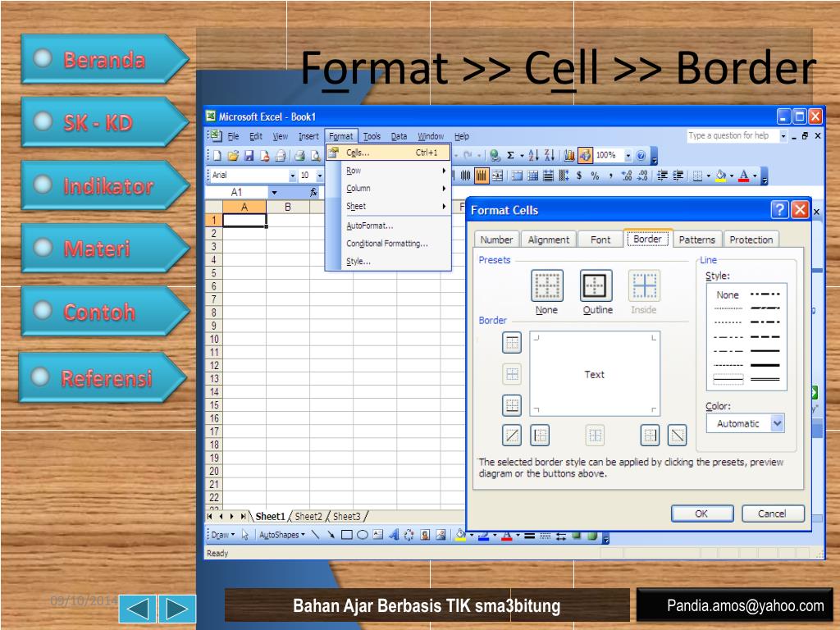
Task: Click the Print Preview magnifier icon
Action: tap(316, 156)
